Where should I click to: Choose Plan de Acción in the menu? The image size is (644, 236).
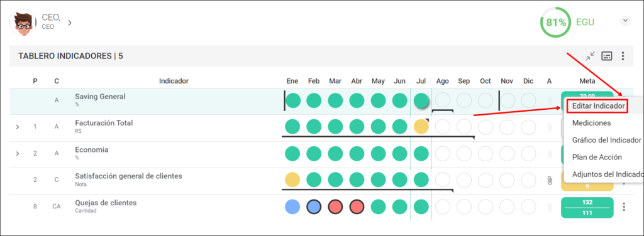pyautogui.click(x=597, y=157)
